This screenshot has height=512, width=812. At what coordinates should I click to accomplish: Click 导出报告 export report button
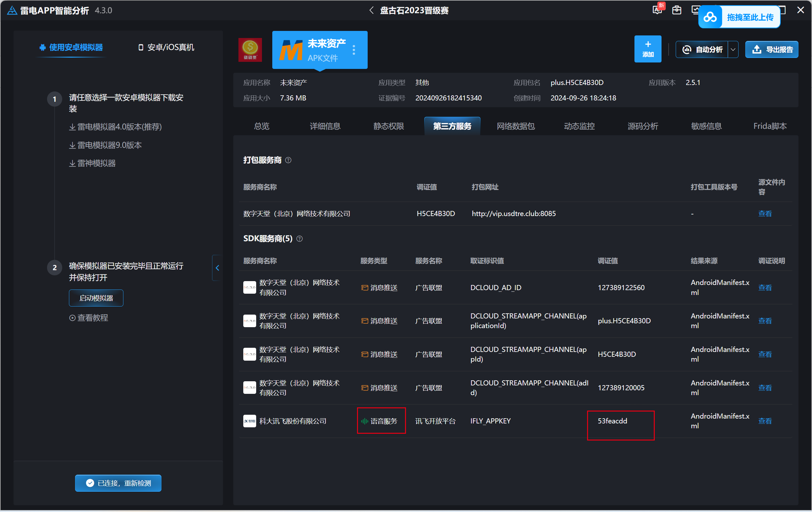click(x=771, y=50)
